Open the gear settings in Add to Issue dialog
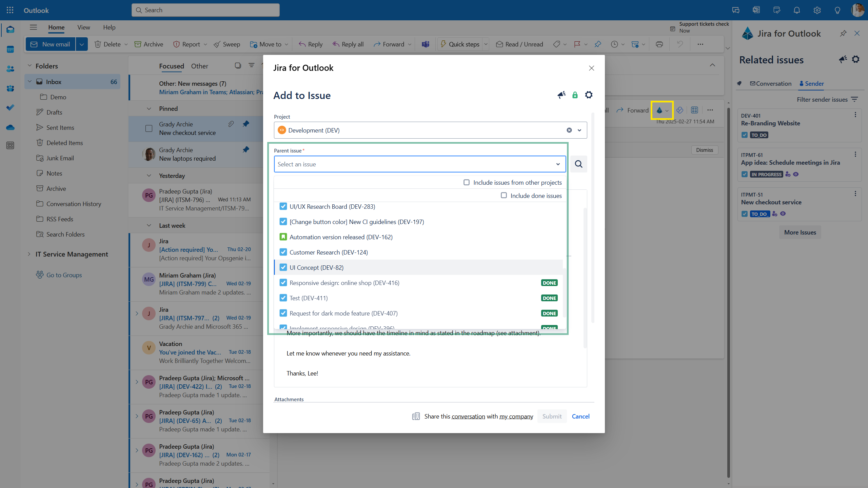 click(x=589, y=95)
